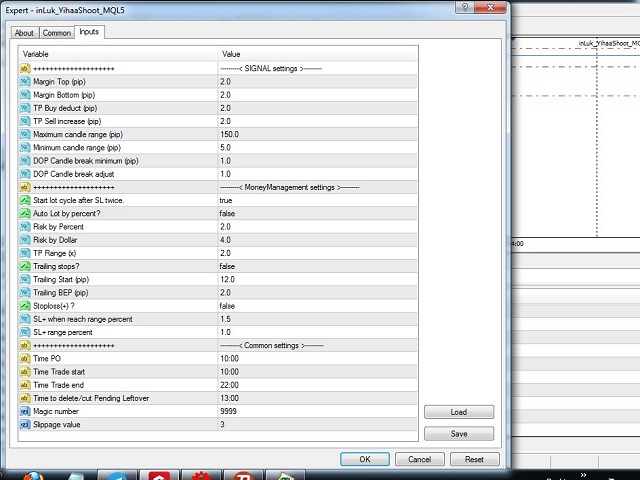Click the icon beside TP Buy deduct (pip)
This screenshot has width=640, height=480.
25,108
